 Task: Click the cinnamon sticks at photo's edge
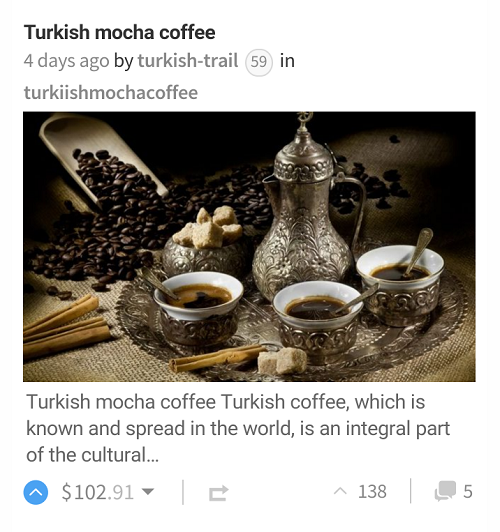pos(66,326)
